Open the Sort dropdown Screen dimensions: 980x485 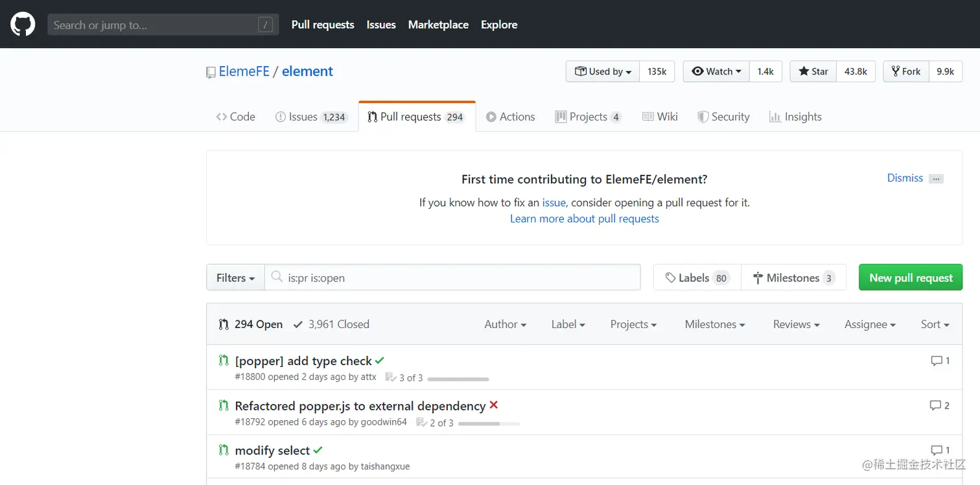coord(935,324)
